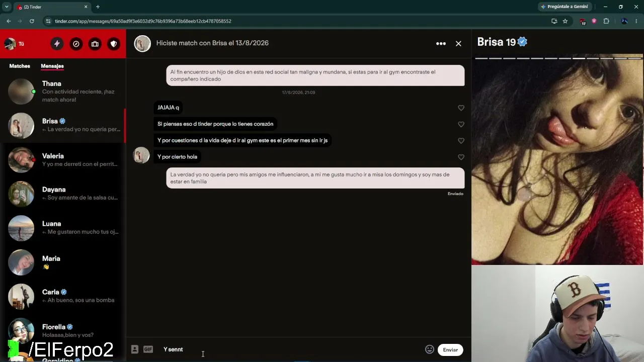
Task: Open the emoji picker
Action: click(429, 349)
